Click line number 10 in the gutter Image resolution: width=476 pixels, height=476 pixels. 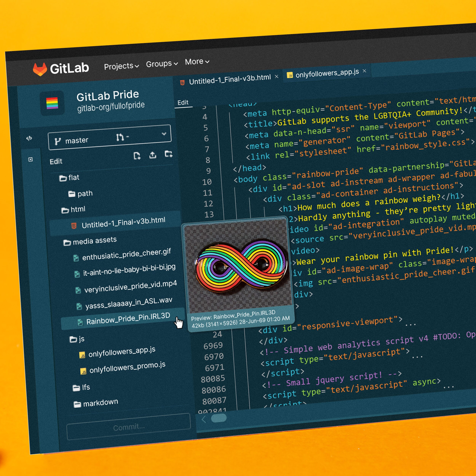(207, 182)
